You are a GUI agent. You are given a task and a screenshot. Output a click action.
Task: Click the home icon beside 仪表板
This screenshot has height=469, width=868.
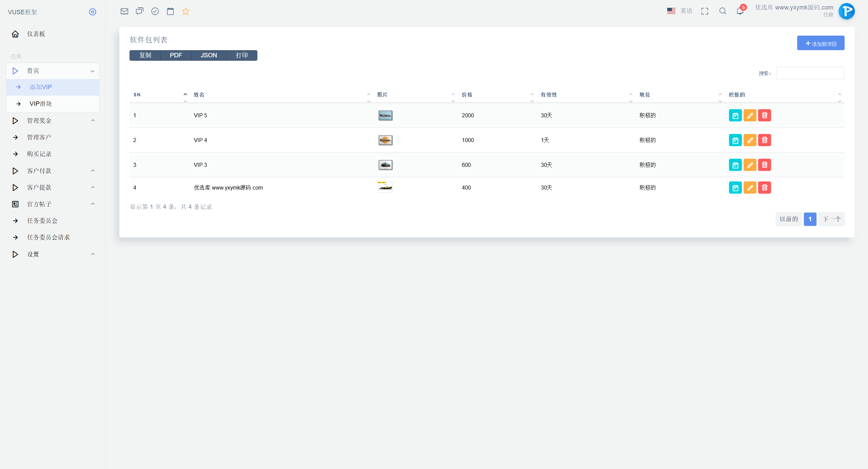click(15, 34)
